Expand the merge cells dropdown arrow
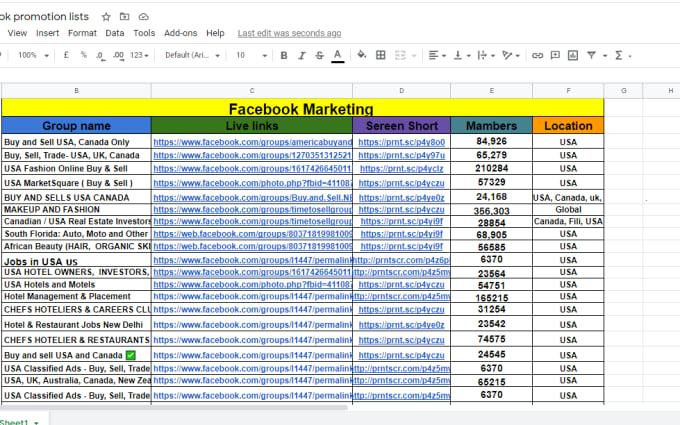The width and height of the screenshot is (680, 425). [414, 56]
